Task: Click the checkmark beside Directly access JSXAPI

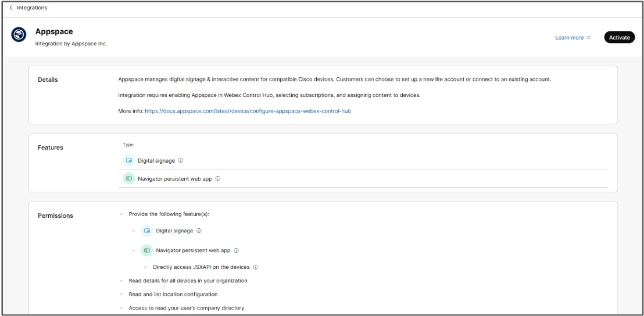Action: pos(145,267)
